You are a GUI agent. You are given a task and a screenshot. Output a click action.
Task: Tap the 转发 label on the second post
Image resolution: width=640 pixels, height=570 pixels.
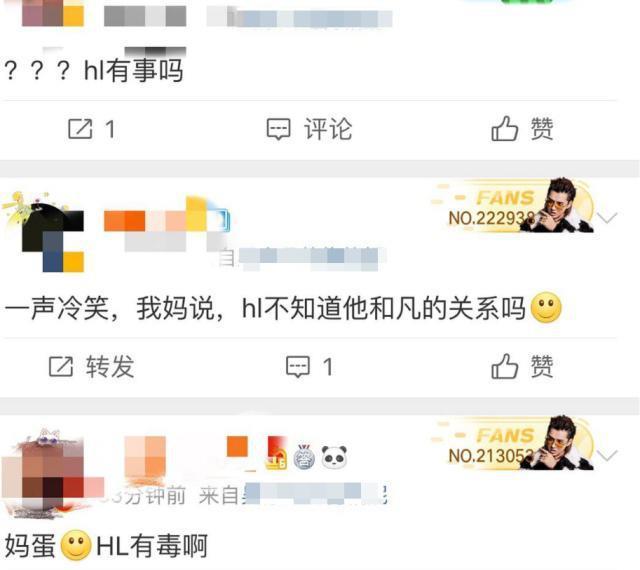[110, 366]
